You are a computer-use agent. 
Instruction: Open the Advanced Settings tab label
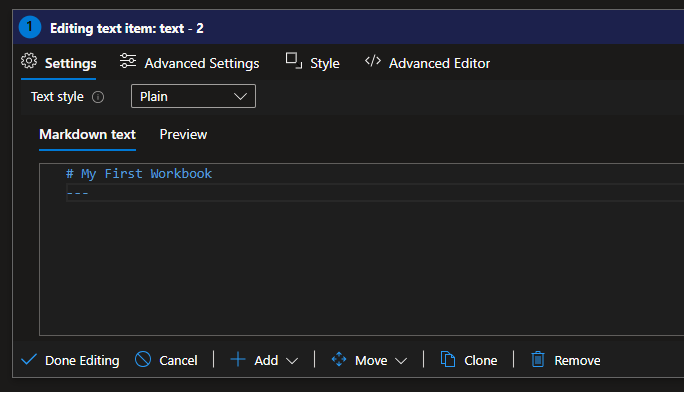pos(202,63)
